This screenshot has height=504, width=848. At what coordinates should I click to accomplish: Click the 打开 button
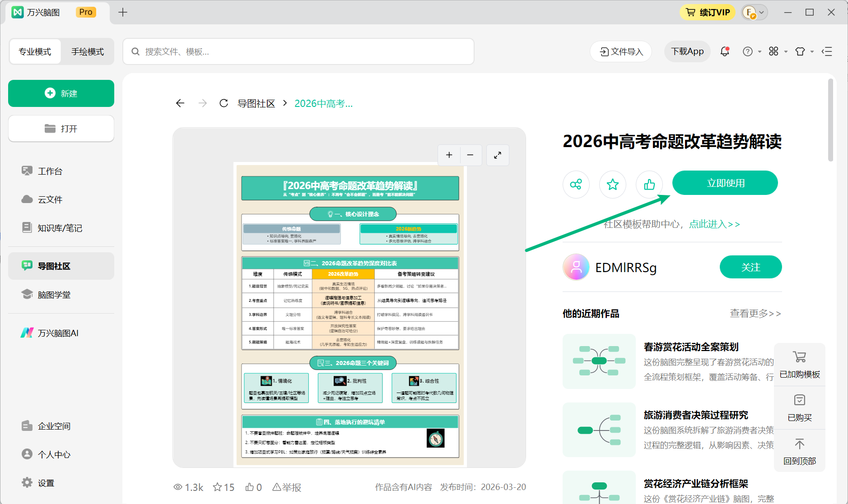(x=61, y=129)
